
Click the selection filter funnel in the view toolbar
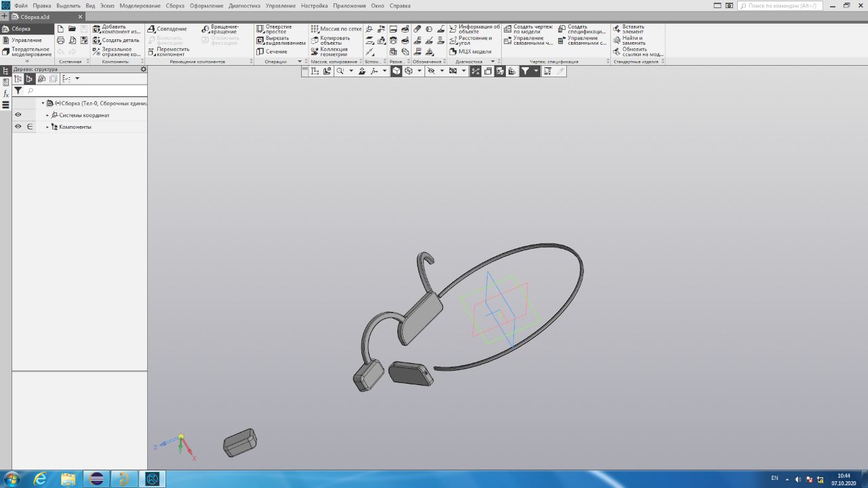click(x=525, y=70)
